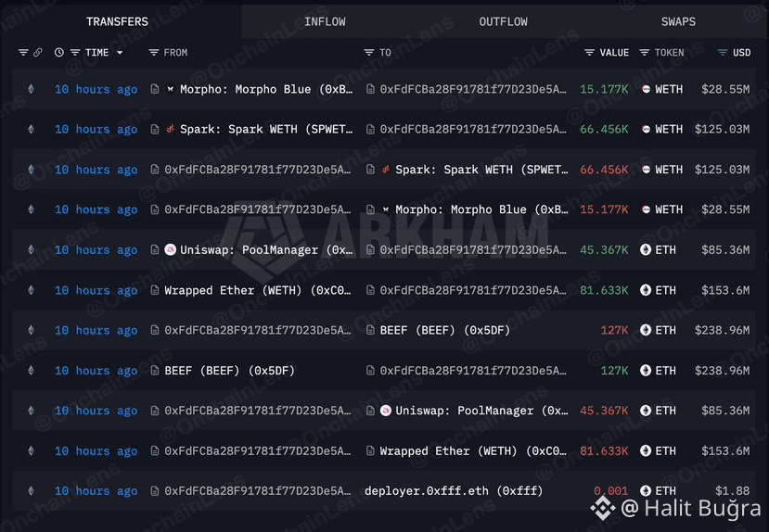Select USD amount $28.55M in first row
The height and width of the screenshot is (532, 769).
(x=725, y=89)
